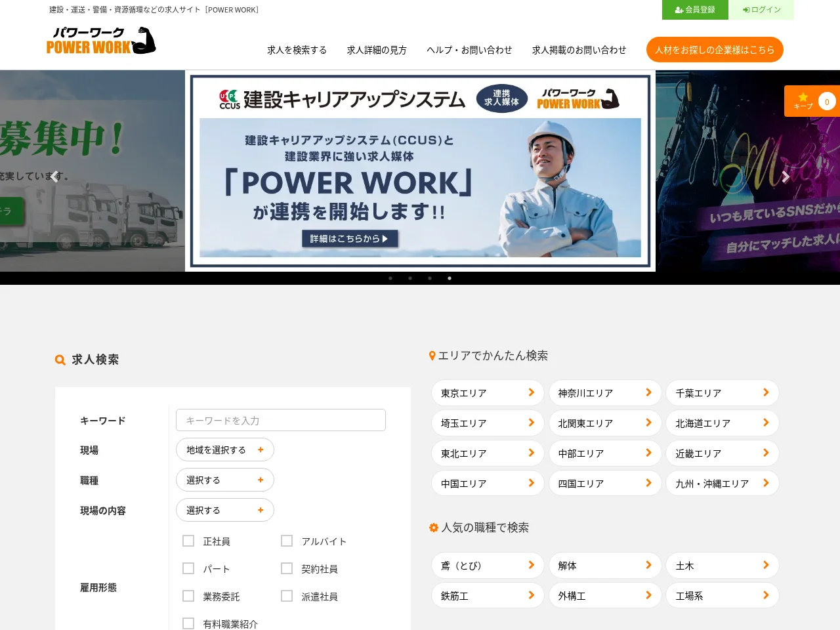Check the 有料職業紹介 checkbox
Screen dimensions: 840x630
pos(188,623)
